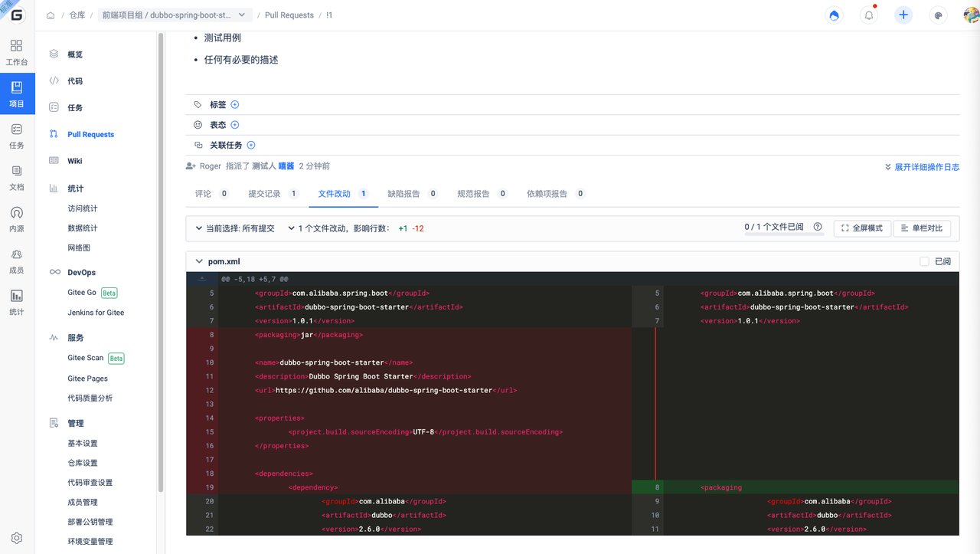The image size is (980, 554).
Task: Click the Gitee G logo
Action: tap(17, 15)
